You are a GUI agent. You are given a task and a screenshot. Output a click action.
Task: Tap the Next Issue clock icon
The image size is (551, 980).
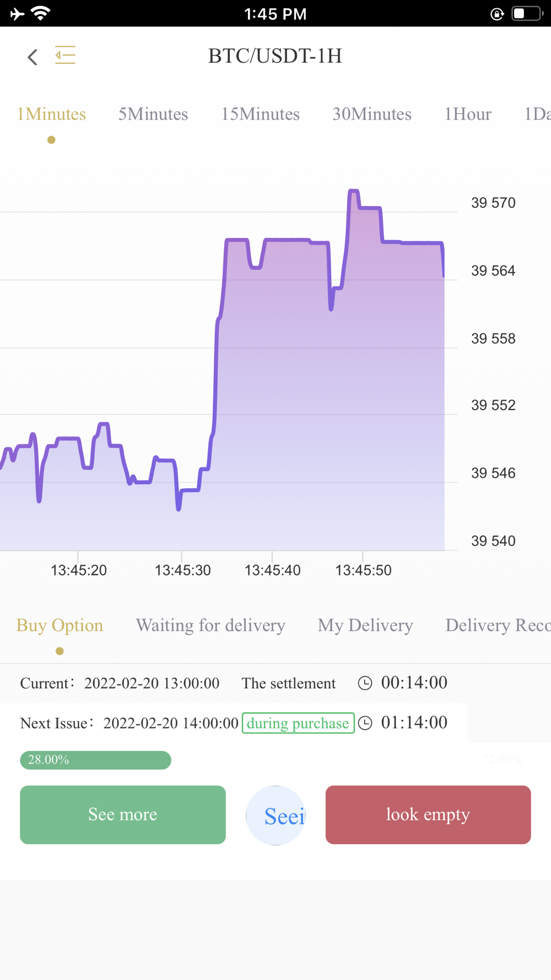click(365, 723)
